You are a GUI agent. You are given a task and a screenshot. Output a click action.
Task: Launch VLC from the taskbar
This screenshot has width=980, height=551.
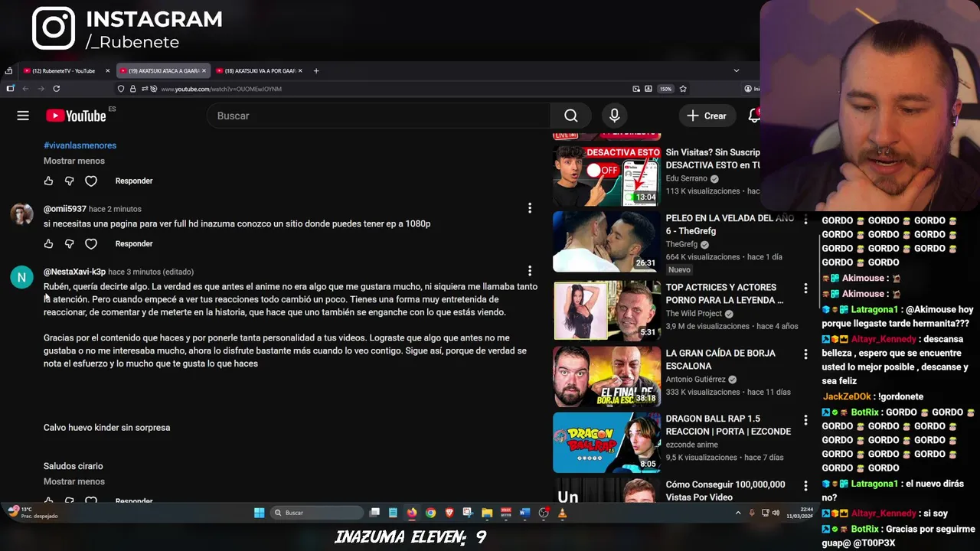[562, 513]
